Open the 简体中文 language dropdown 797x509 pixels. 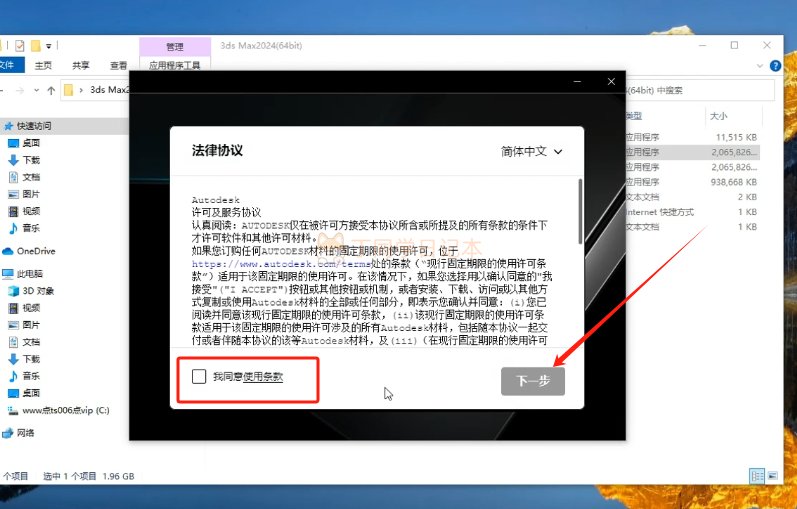pos(532,152)
